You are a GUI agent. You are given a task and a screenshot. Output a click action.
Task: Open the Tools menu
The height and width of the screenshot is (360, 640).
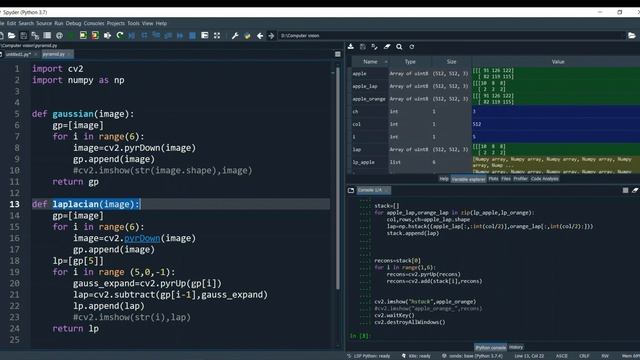click(133, 23)
